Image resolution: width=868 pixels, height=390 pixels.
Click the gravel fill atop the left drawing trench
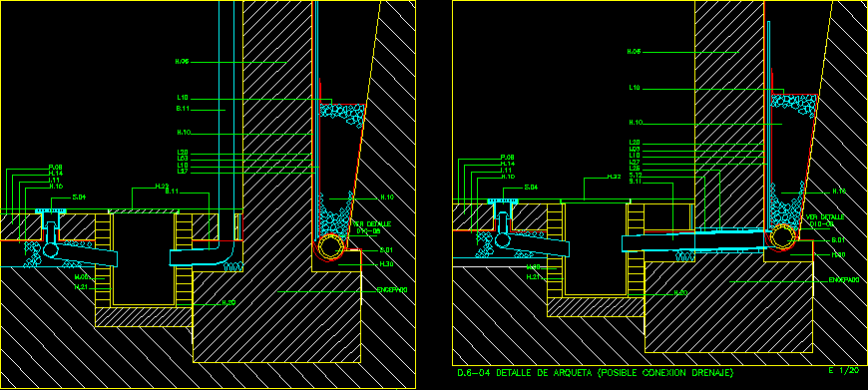coord(341,115)
